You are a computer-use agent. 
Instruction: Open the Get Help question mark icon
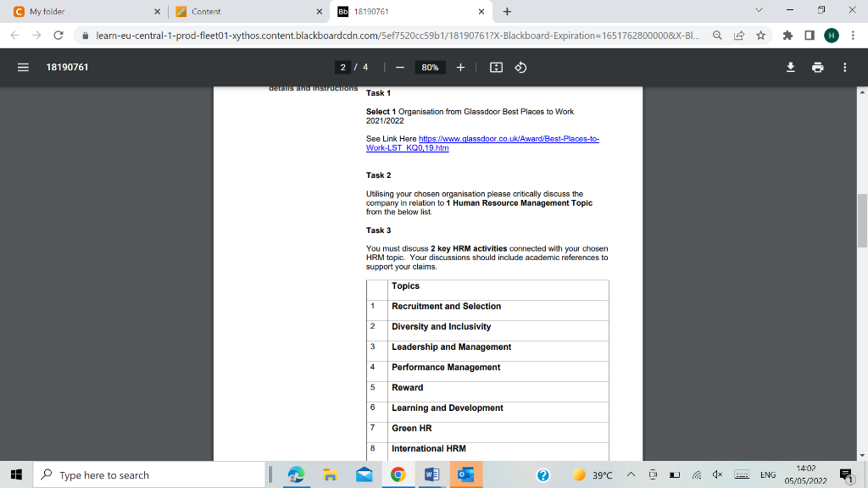pyautogui.click(x=543, y=474)
